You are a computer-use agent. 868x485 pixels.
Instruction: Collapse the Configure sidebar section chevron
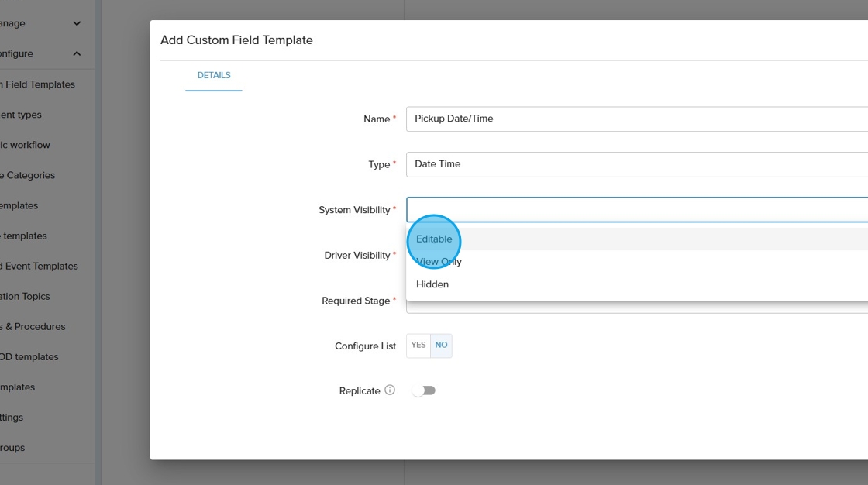[x=77, y=53]
